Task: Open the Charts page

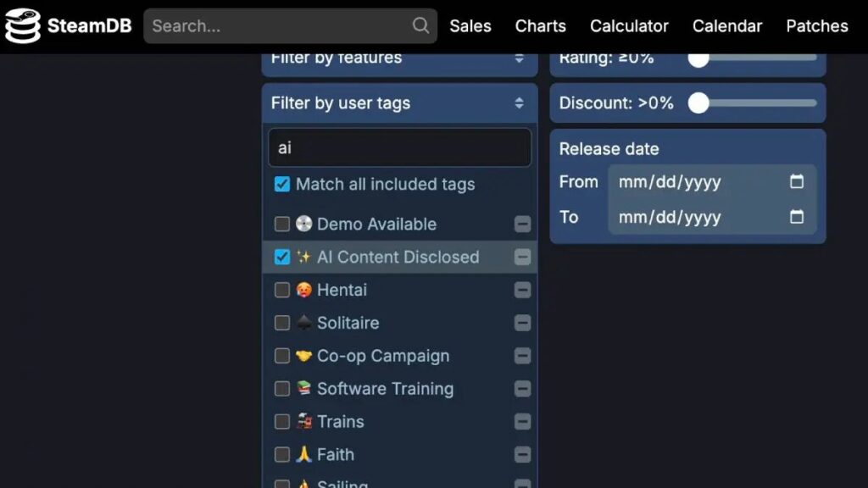Action: tap(540, 26)
